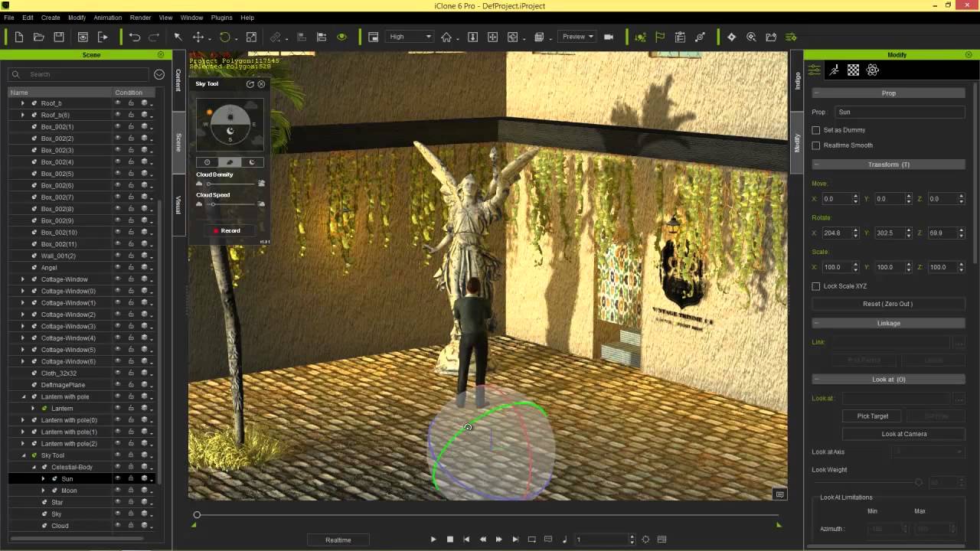Viewport: 980px width, 551px height.
Task: Click the flag icon in the toolbar
Action: (x=660, y=37)
